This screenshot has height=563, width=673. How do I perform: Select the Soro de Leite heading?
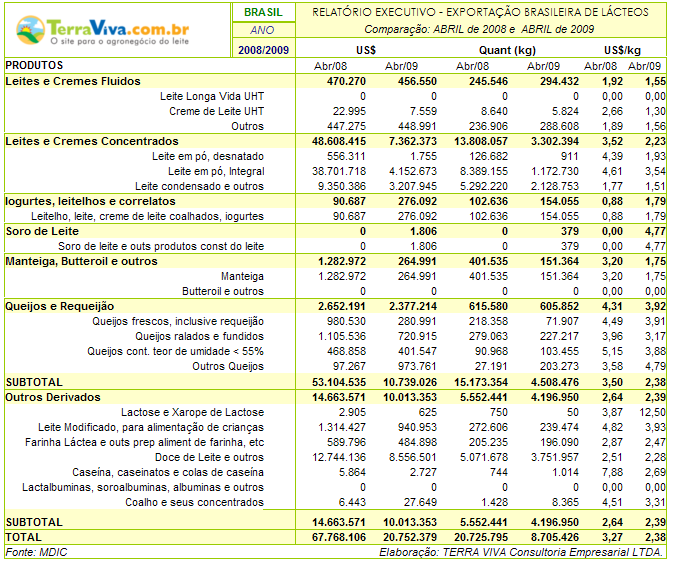coord(42,231)
